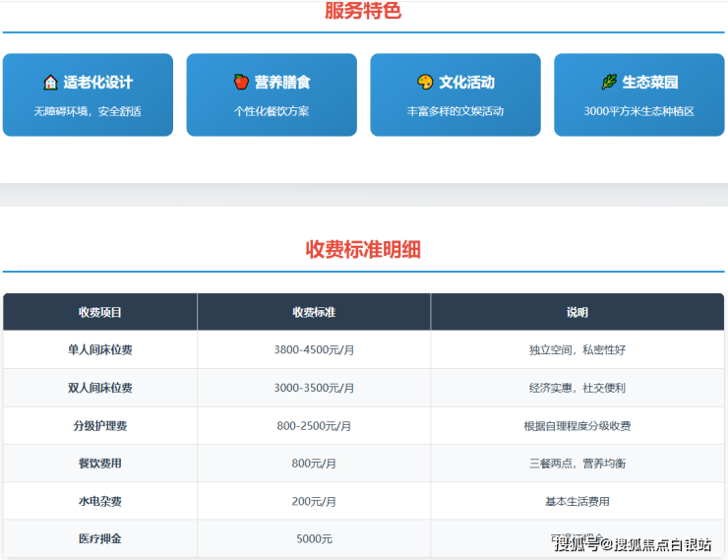
Task: Select the 适老化设计 service card title
Action: 97,83
